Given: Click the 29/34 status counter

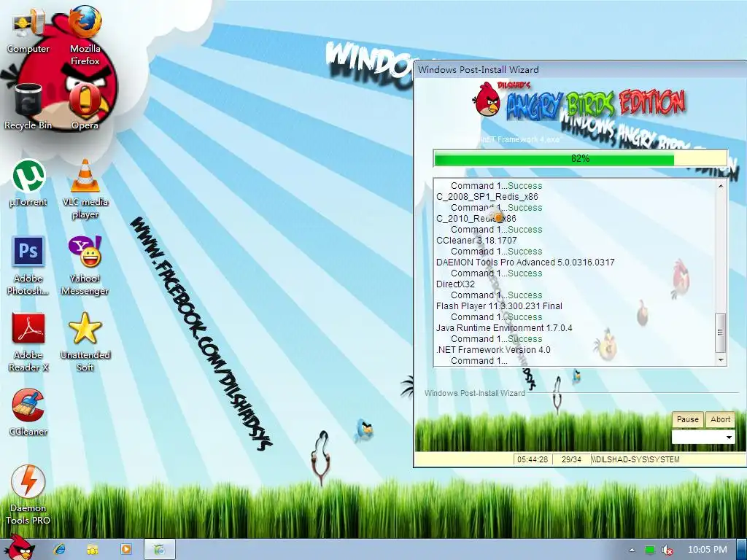Looking at the screenshot, I should [571, 459].
